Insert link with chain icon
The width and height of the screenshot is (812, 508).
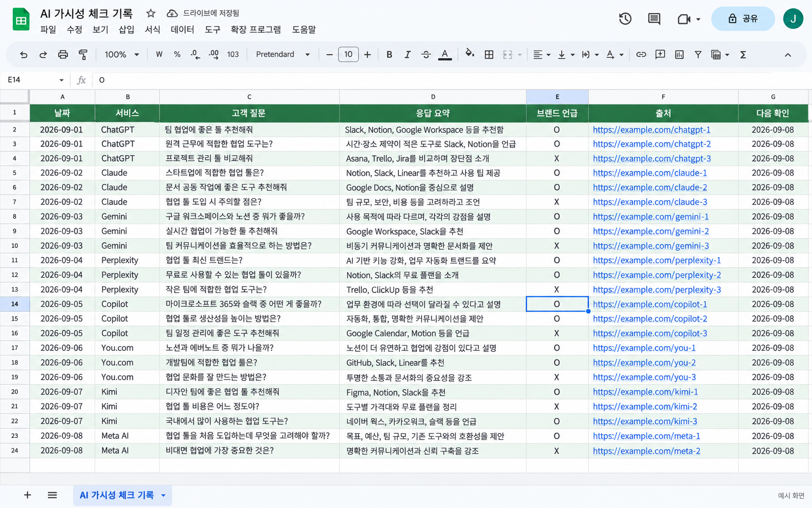(x=641, y=54)
